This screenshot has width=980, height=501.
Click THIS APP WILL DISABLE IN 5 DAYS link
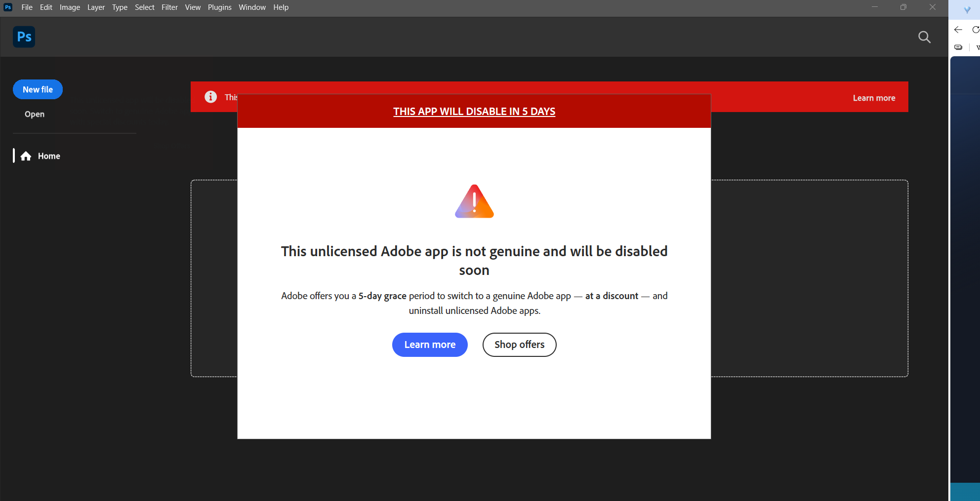pos(474,112)
